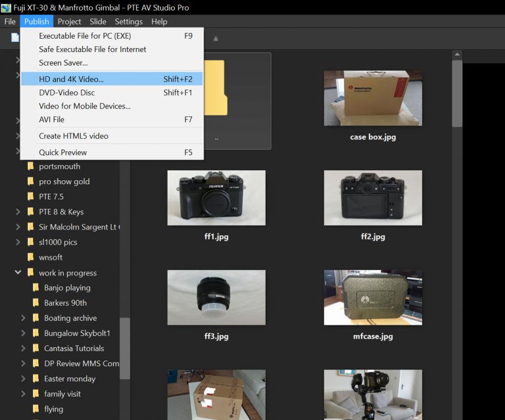Viewport: 505px width, 420px height.
Task: Open the Project menu
Action: [70, 22]
